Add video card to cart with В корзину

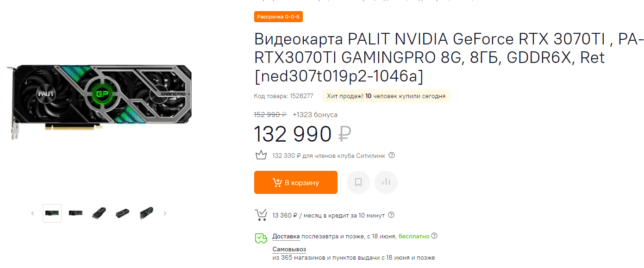pos(295,182)
